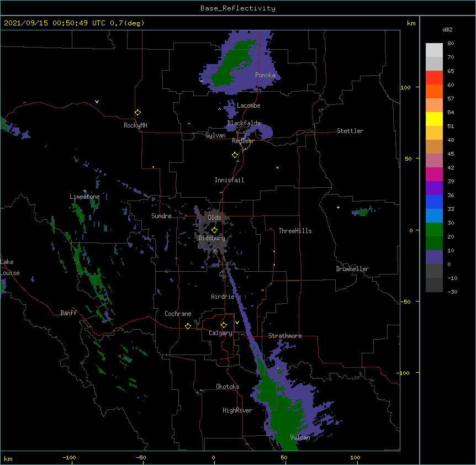Select the Strathmore city label
476x465 pixels.
coord(285,336)
